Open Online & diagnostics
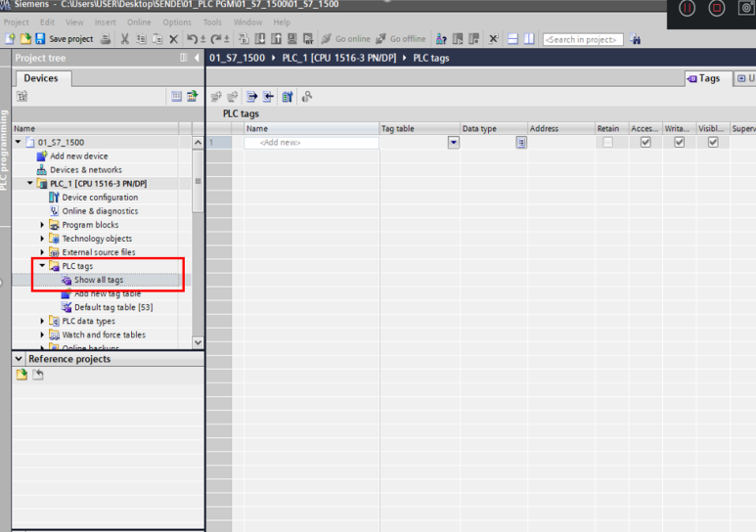This screenshot has height=532, width=756. 100,211
